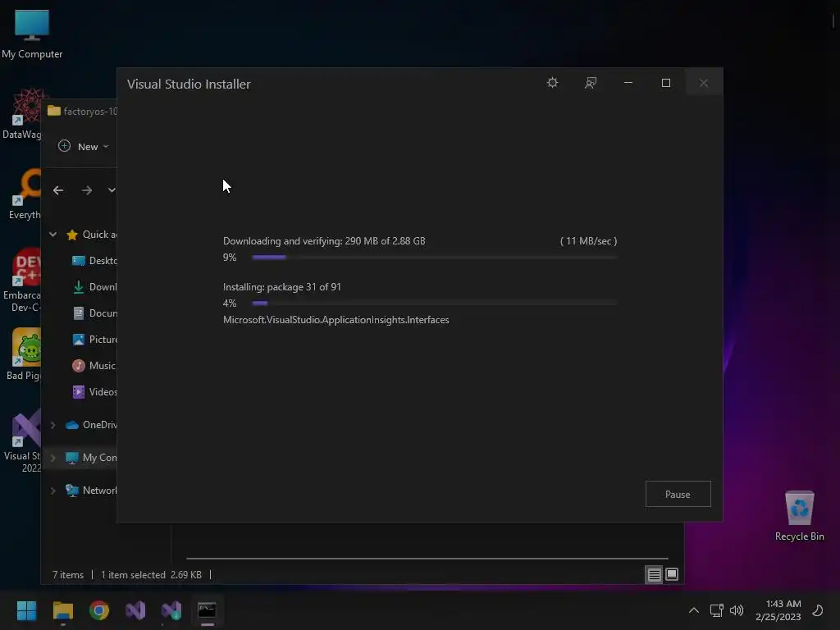Open Visual Studio Installer theme settings icon
Screen dimensions: 840x630
coord(552,83)
